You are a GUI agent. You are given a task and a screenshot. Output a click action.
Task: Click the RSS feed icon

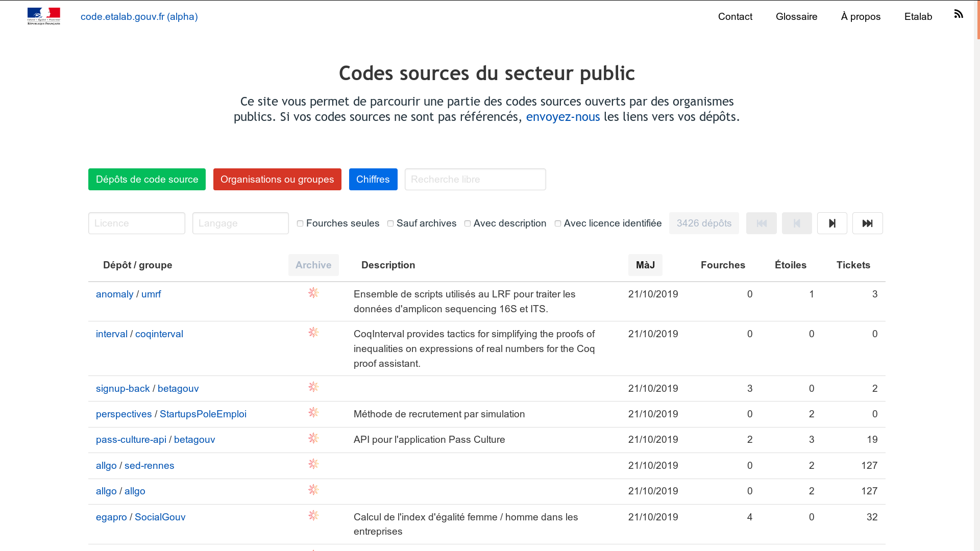pos(959,14)
